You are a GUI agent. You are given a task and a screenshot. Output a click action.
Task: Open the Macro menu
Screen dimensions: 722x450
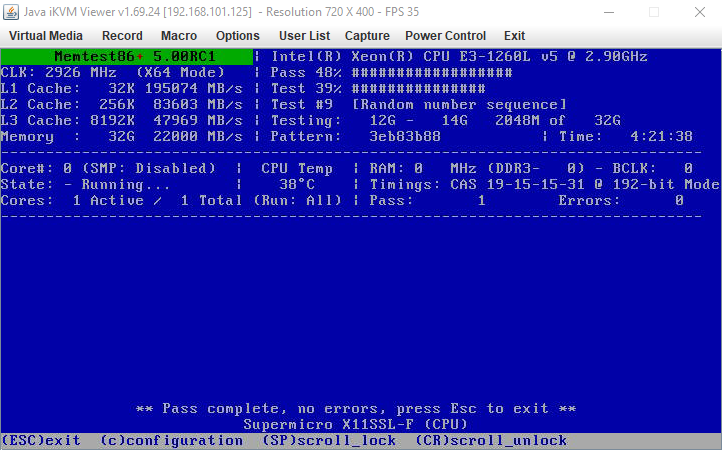[x=179, y=36]
